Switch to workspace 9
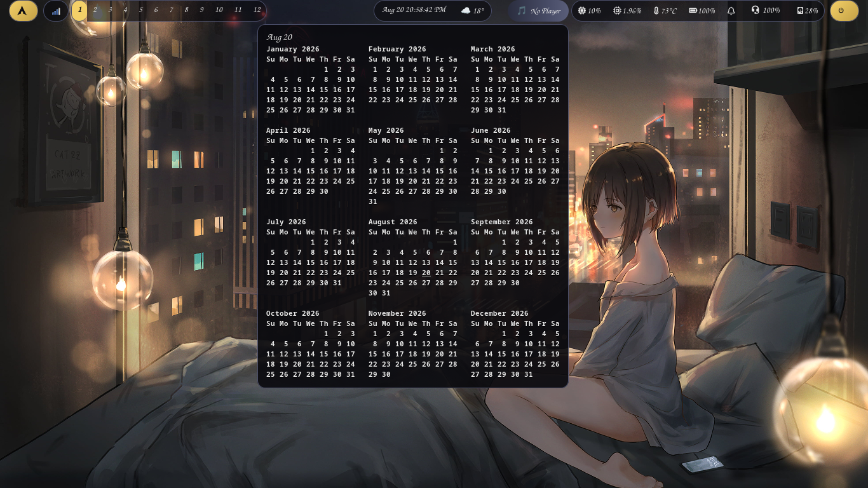 pyautogui.click(x=202, y=10)
